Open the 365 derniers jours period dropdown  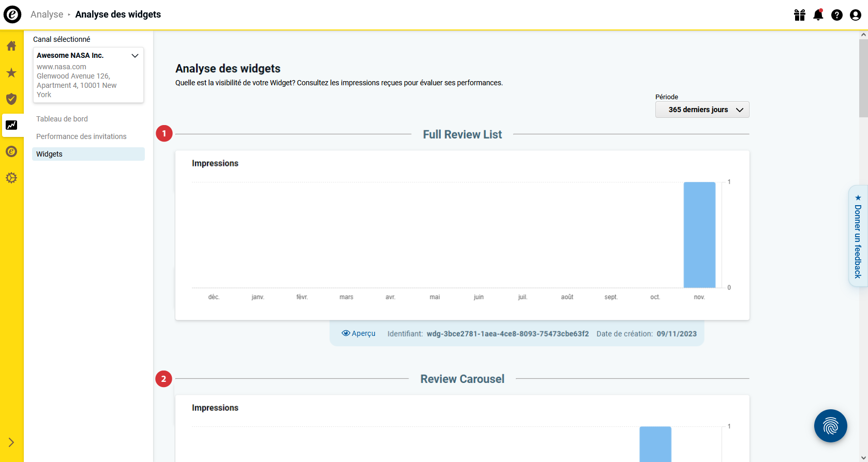[702, 110]
